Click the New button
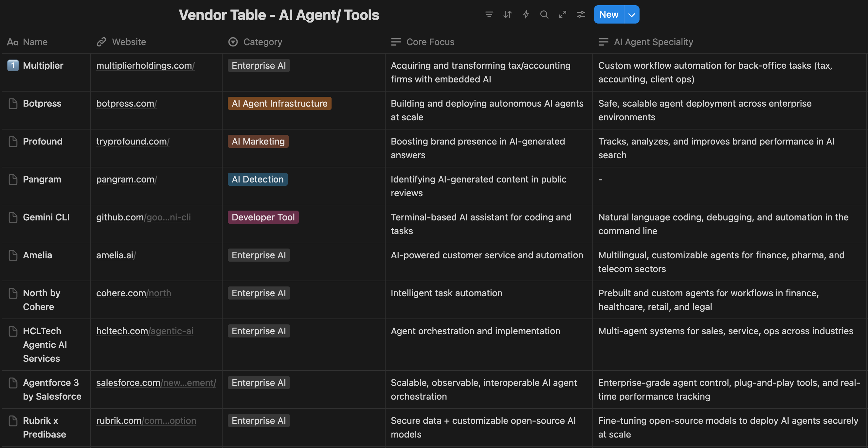 609,14
